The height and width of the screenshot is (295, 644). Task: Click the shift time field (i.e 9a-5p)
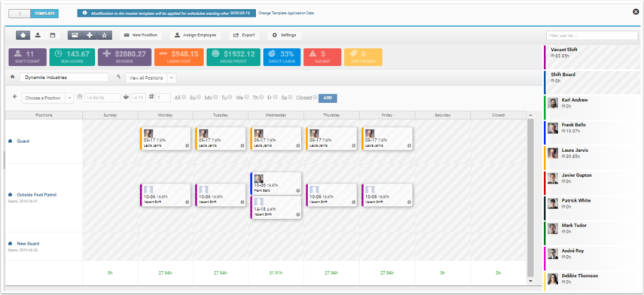(102, 98)
